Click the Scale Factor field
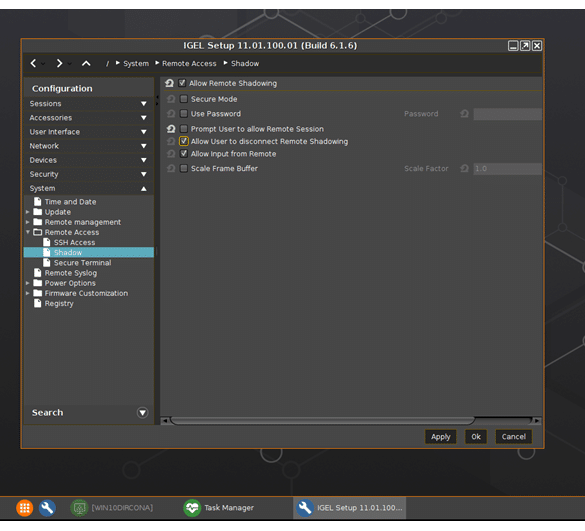 point(507,169)
